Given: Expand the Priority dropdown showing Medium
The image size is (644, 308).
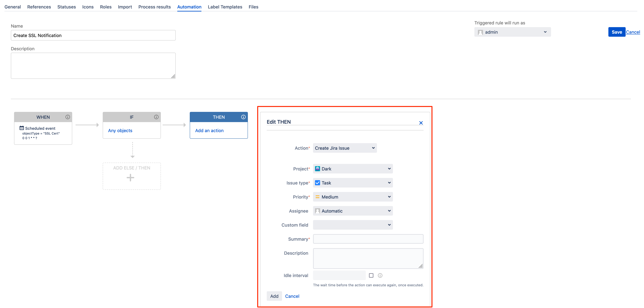Looking at the screenshot, I should coord(353,197).
